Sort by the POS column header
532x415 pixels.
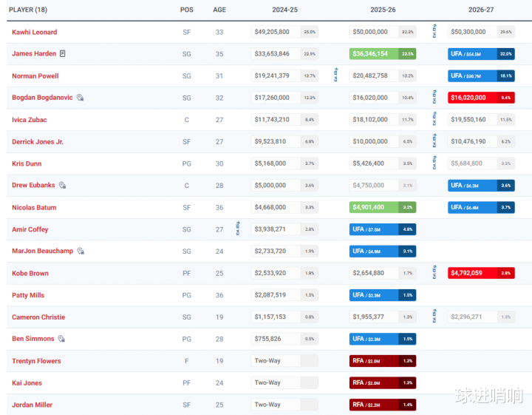point(187,10)
